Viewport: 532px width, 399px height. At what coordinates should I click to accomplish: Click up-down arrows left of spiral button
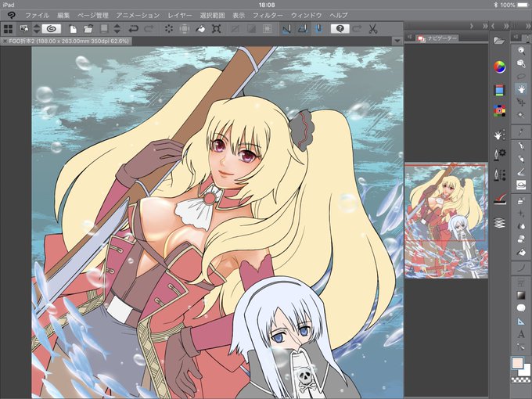37,29
